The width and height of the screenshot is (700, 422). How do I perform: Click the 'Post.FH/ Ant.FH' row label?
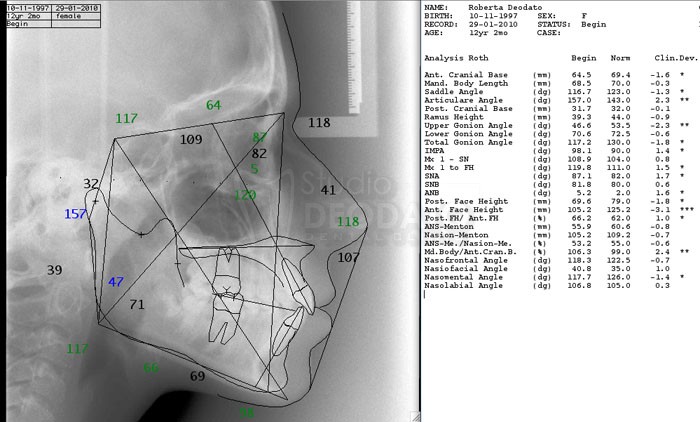pos(461,218)
